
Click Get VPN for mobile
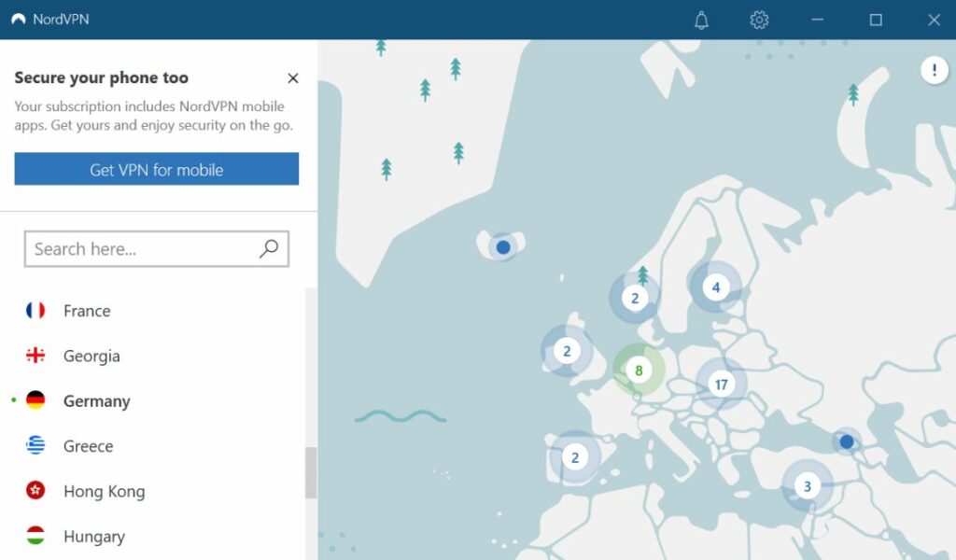click(x=157, y=169)
